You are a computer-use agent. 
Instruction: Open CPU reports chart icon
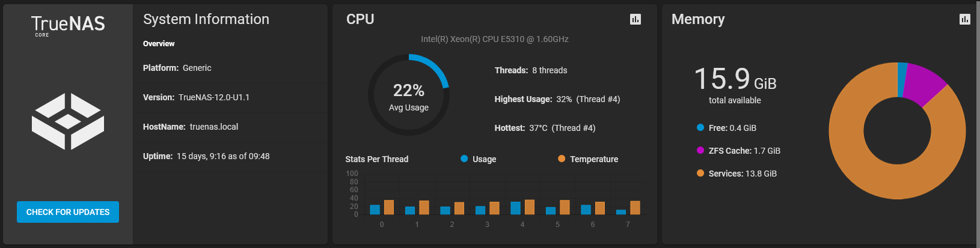point(635,19)
